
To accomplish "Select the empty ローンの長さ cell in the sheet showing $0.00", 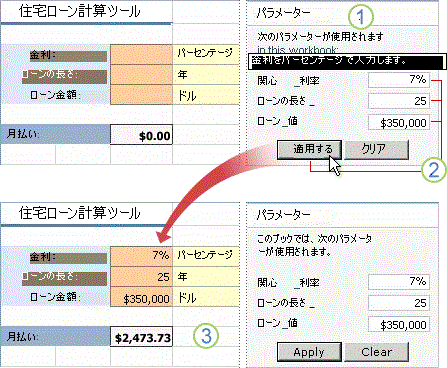I will (141, 75).
